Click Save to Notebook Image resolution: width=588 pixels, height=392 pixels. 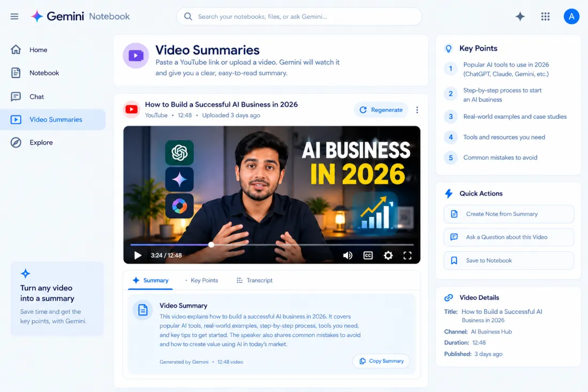[x=509, y=260]
